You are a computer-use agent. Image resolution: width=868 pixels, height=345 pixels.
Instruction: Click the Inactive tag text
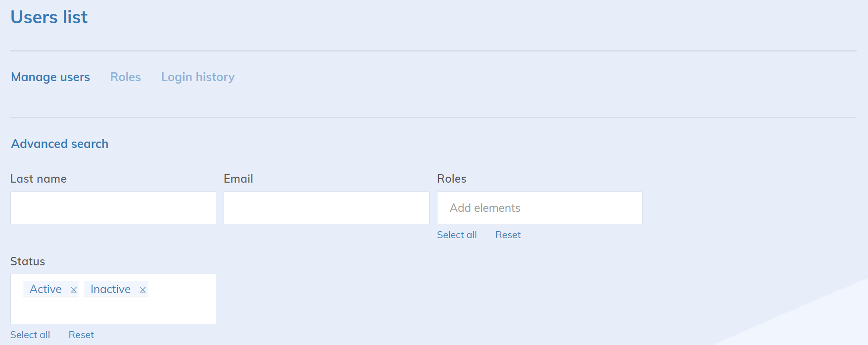(x=110, y=290)
